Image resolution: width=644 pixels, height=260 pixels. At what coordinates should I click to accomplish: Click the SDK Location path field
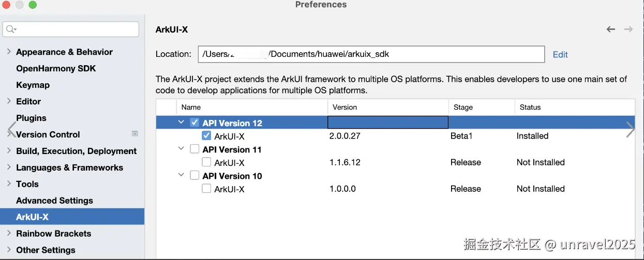(371, 54)
